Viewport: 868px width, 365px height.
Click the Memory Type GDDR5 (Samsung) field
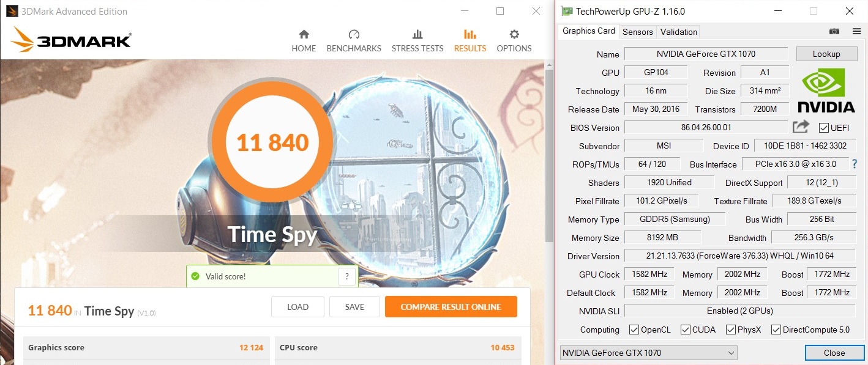675,219
